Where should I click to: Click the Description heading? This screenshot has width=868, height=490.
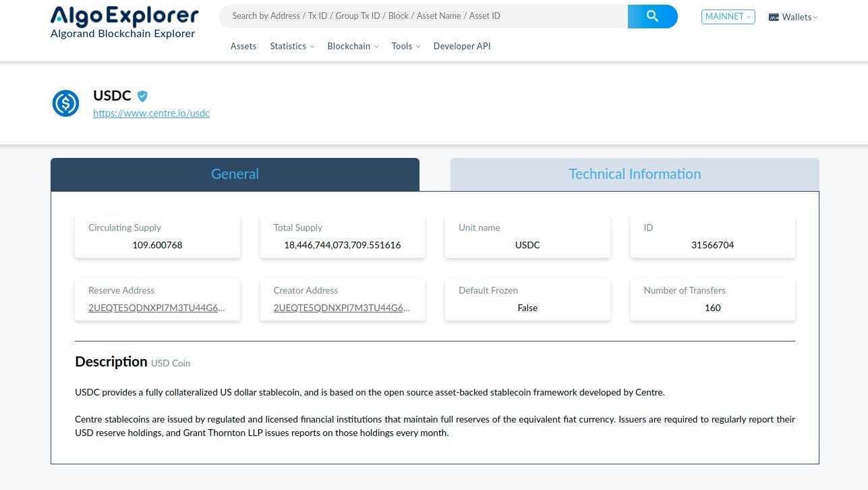click(x=111, y=362)
